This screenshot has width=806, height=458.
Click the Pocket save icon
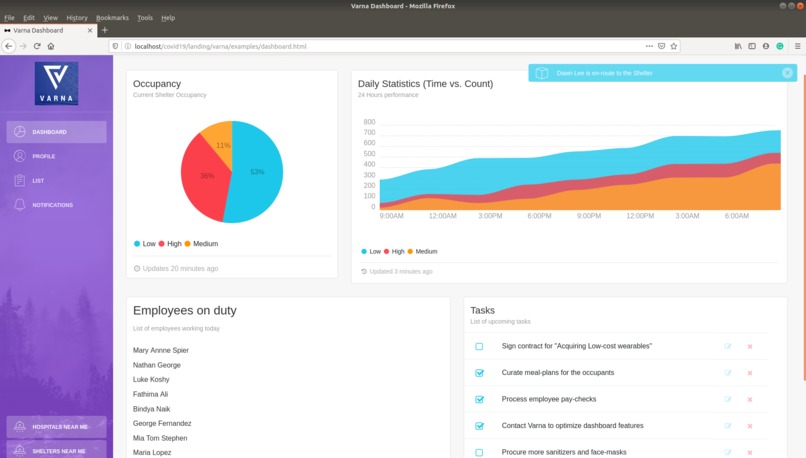tap(662, 46)
